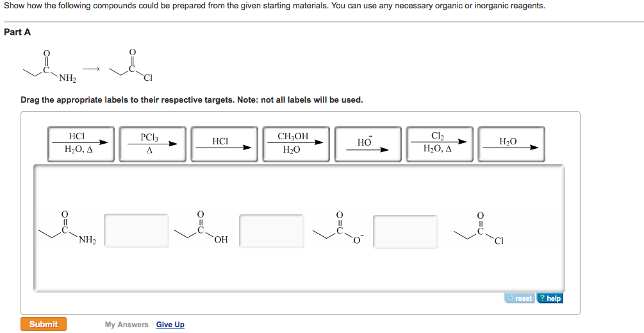Choose the Cl2, H2O, heat label
Screen dimensions: 644x333
[x=440, y=144]
